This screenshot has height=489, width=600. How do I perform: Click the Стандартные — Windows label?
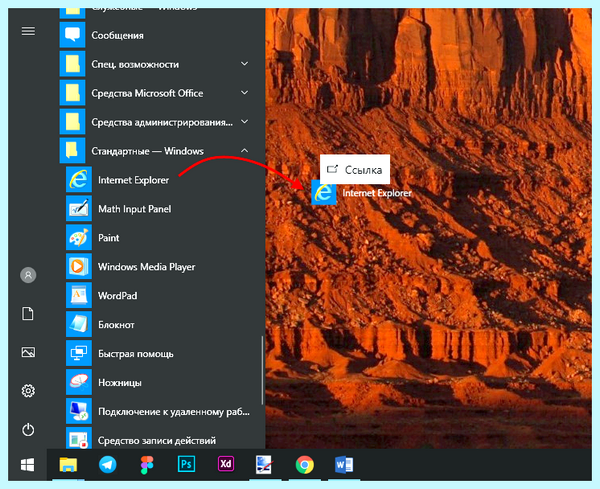(147, 151)
